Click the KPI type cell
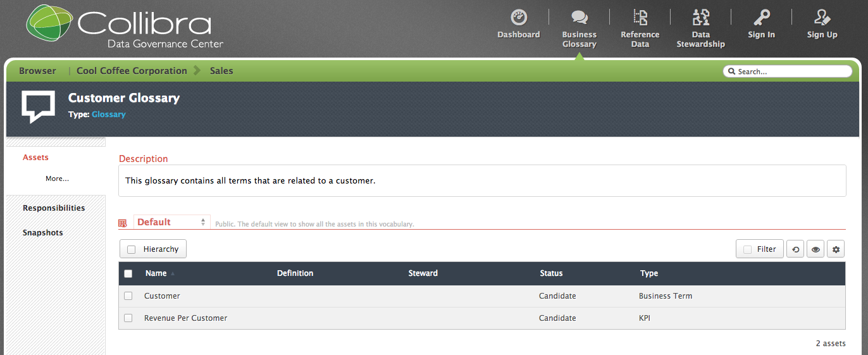Viewport: 868px width, 355px height. click(645, 318)
